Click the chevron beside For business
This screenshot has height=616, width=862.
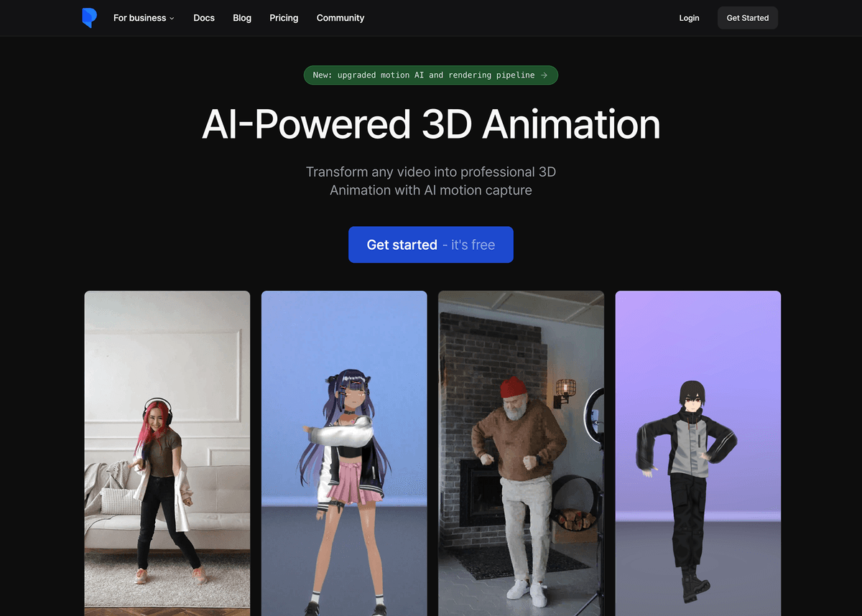(x=172, y=19)
